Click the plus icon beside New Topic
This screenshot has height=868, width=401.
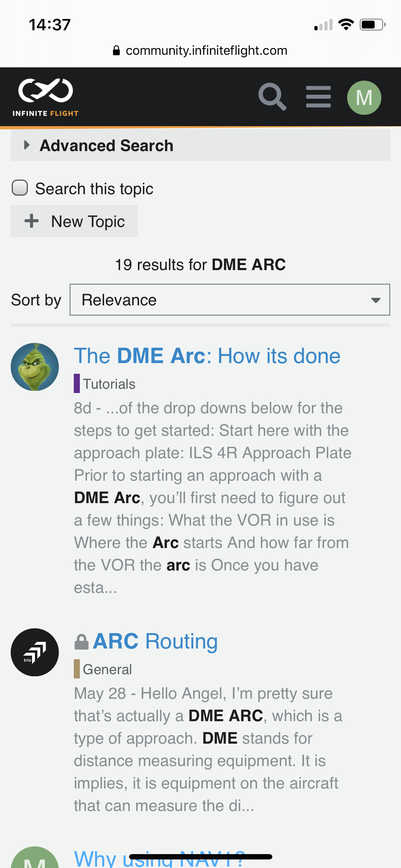coord(31,221)
